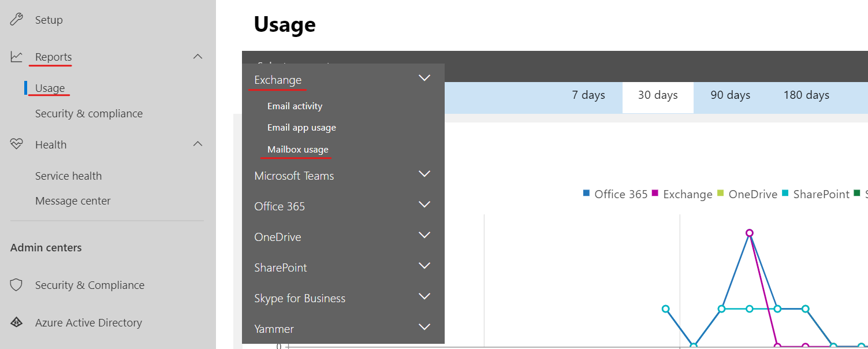Click the Health heart icon

coord(16,144)
